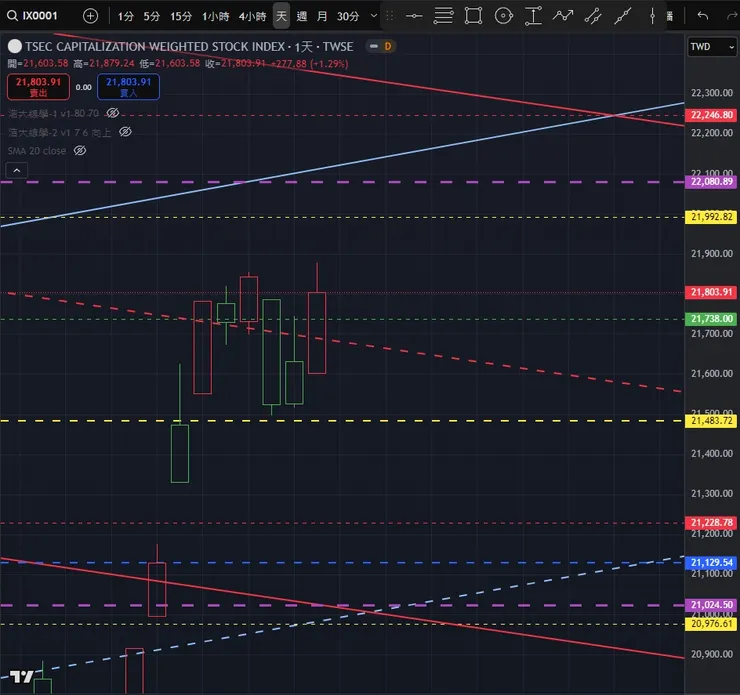Click the 海大線學-1 indicator name
Viewport: 740px width, 695px height.
(x=53, y=113)
